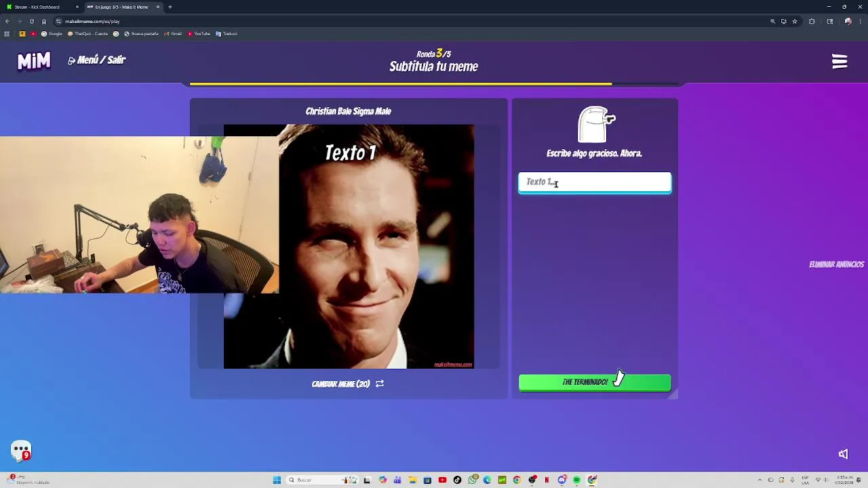Image resolution: width=868 pixels, height=488 pixels.
Task: Open the hamburger menu in the game header
Action: tap(840, 61)
